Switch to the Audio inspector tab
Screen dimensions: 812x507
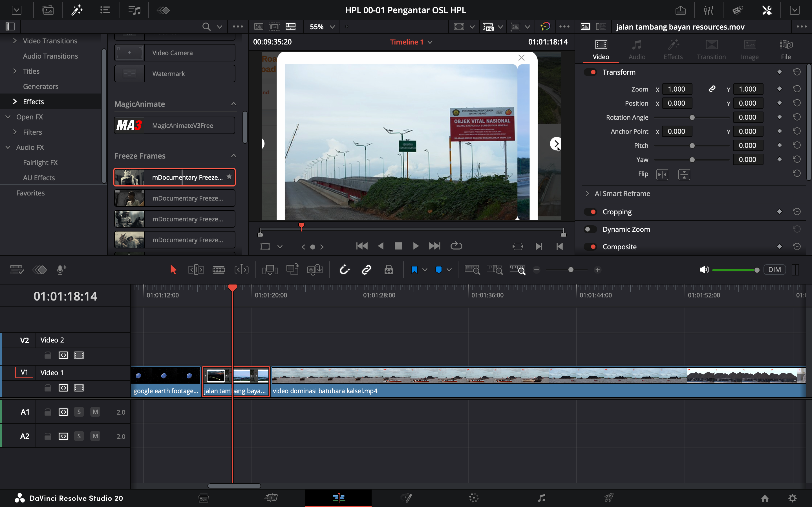(637, 50)
